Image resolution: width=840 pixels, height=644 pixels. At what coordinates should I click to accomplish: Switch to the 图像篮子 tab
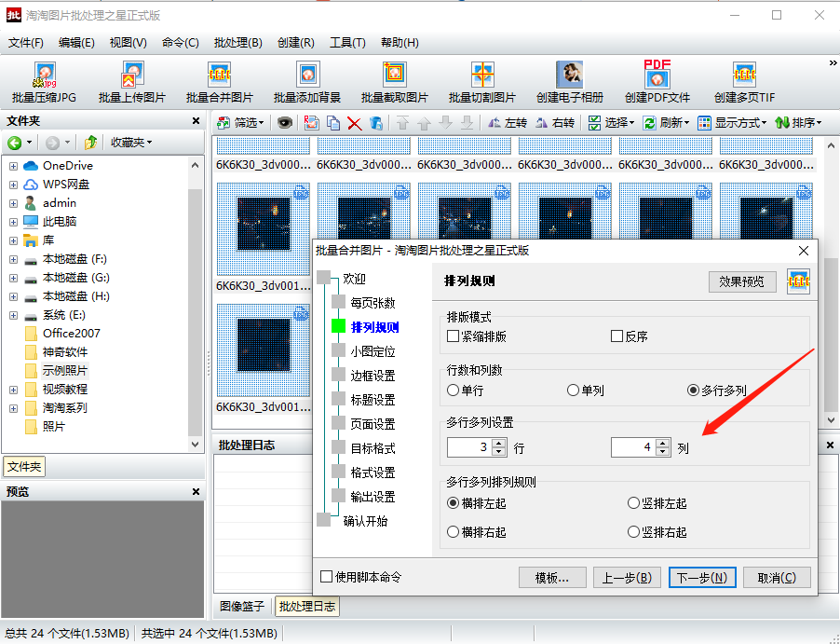click(242, 607)
